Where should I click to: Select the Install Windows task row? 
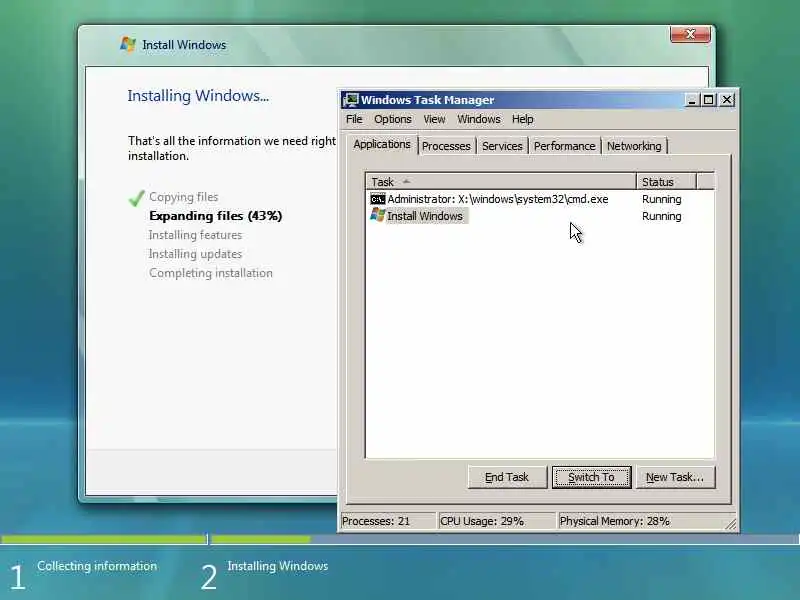click(540, 216)
